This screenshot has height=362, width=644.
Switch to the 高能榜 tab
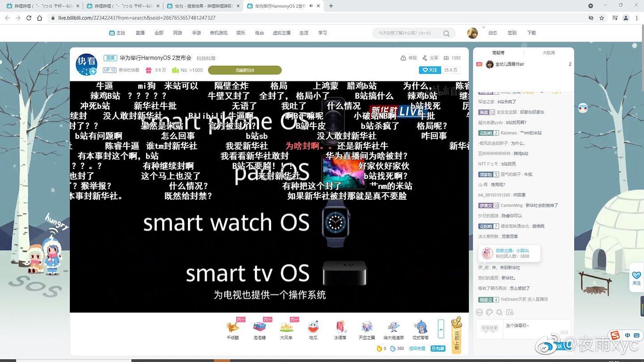[x=498, y=53]
